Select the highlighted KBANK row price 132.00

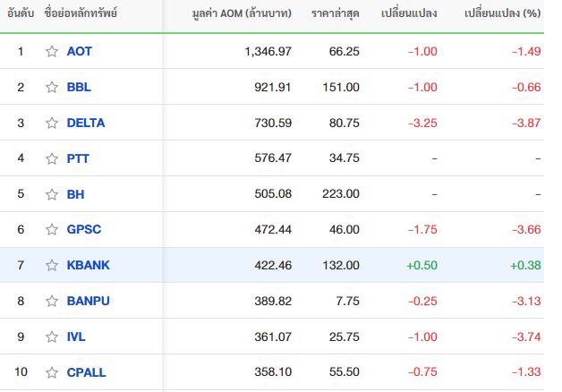340,265
